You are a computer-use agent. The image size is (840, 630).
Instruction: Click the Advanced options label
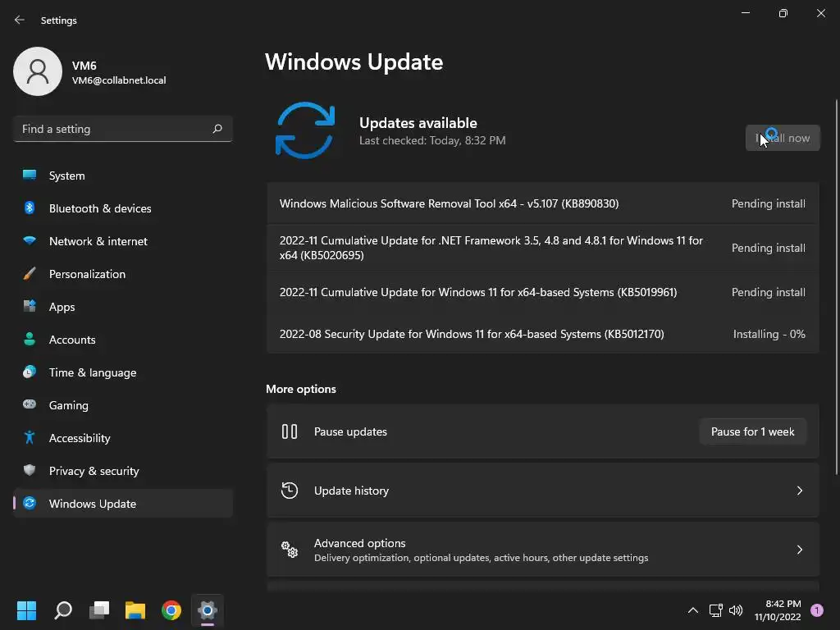pos(359,543)
